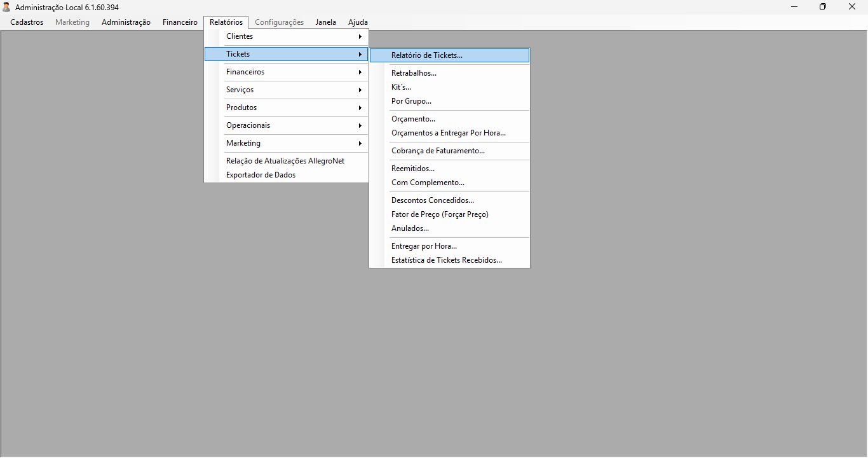868x458 pixels.
Task: Open Estatística de Tickets Recebidos
Action: coord(449,260)
